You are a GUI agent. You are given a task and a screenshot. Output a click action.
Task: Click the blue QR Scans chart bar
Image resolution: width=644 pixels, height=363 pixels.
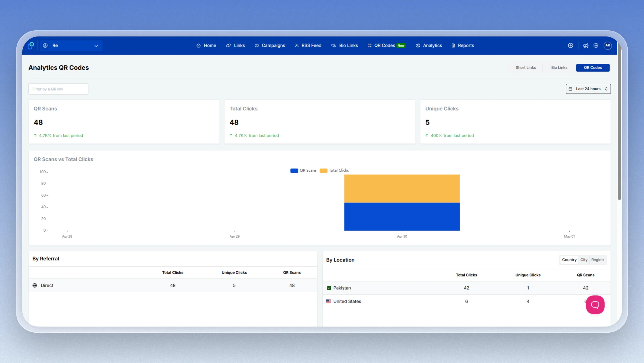pos(402,217)
